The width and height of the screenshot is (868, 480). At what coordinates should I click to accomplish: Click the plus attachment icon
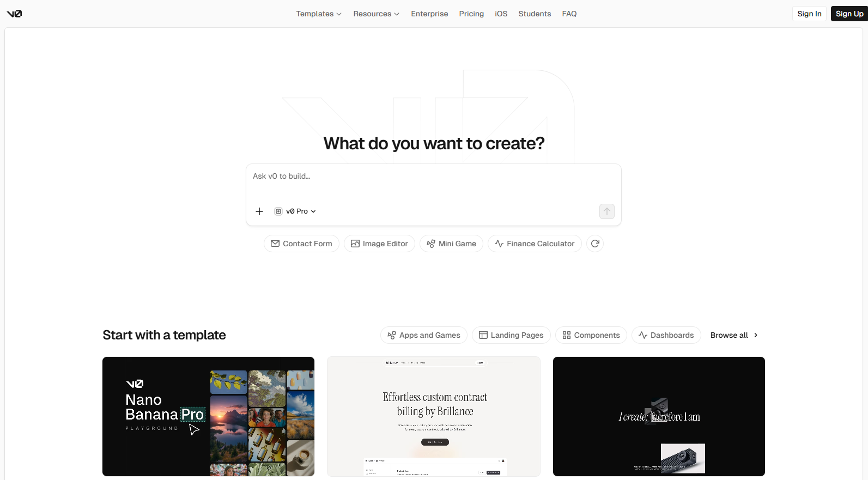click(x=259, y=211)
